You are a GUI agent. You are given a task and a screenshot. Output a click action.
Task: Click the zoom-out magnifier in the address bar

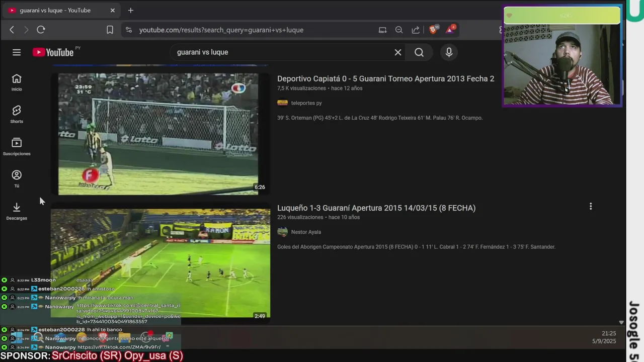pos(399,30)
